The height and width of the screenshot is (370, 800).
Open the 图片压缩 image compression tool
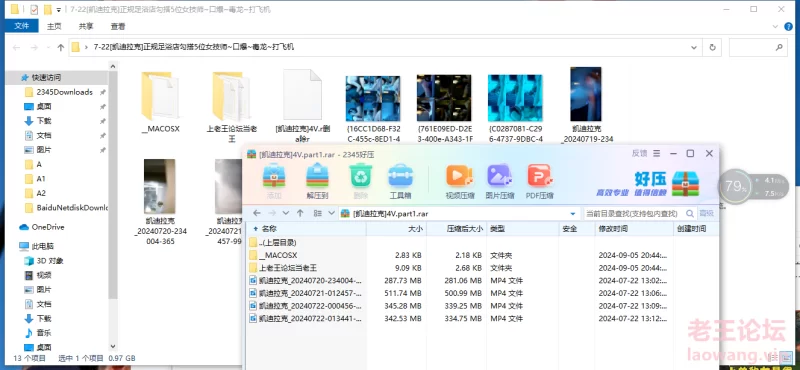point(500,182)
